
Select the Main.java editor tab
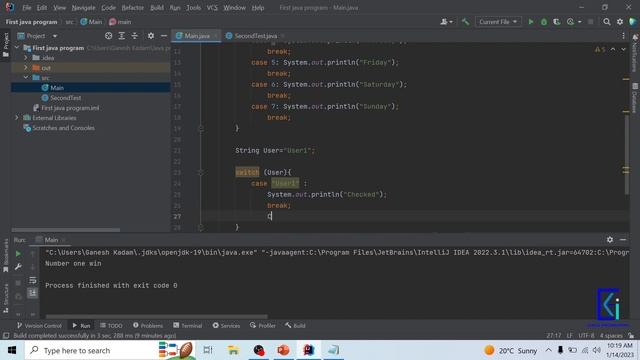197,36
